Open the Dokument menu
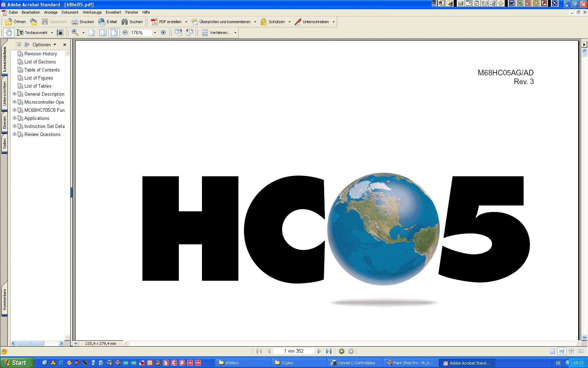588x368 pixels. (x=70, y=12)
